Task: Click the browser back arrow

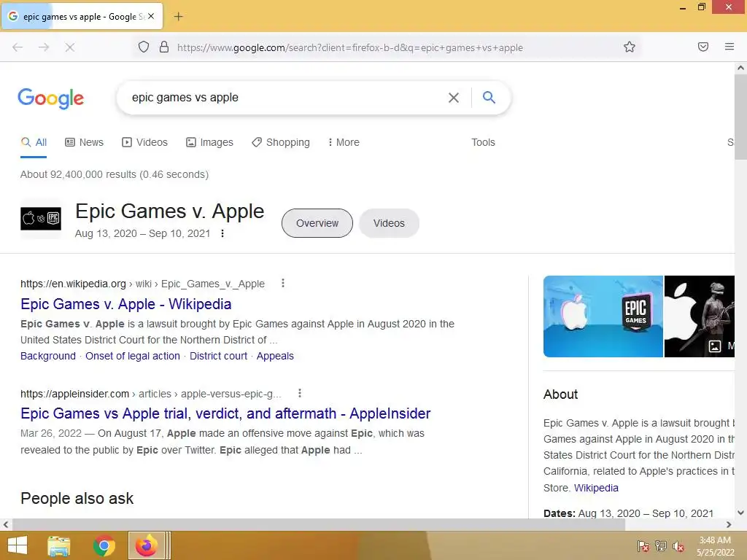Action: (18, 47)
